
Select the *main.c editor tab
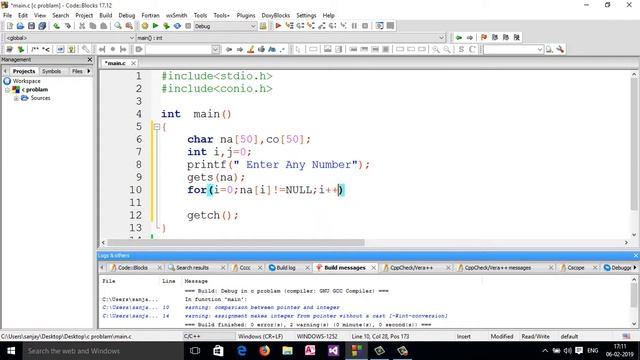(x=116, y=63)
